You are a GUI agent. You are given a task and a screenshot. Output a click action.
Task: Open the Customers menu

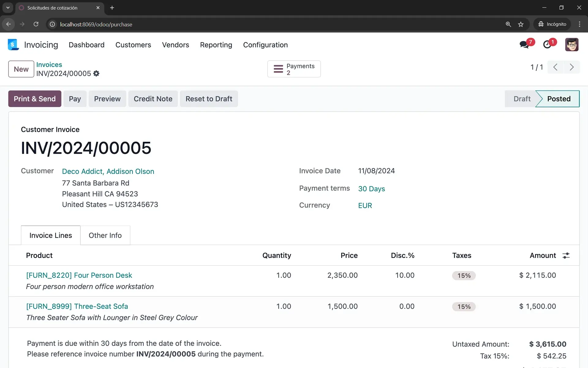[x=133, y=45]
